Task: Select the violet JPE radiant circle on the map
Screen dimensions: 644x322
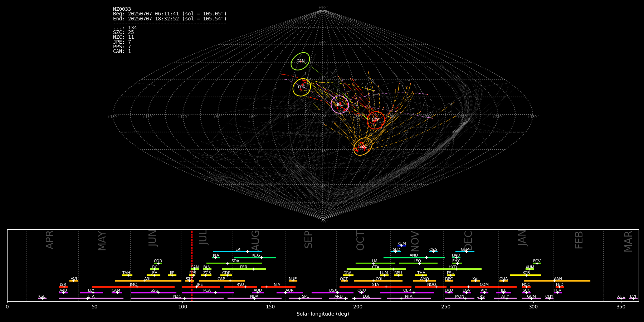Action: 340,104
